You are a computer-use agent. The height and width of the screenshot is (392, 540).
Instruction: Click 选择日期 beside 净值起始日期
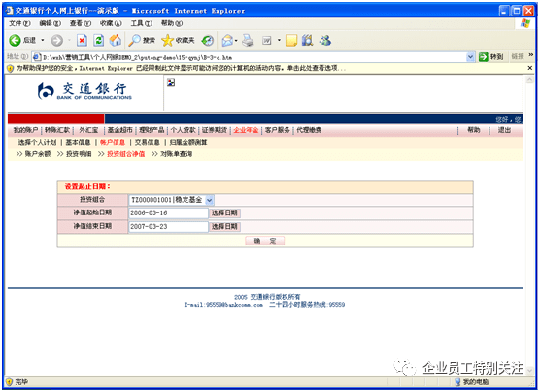224,213
